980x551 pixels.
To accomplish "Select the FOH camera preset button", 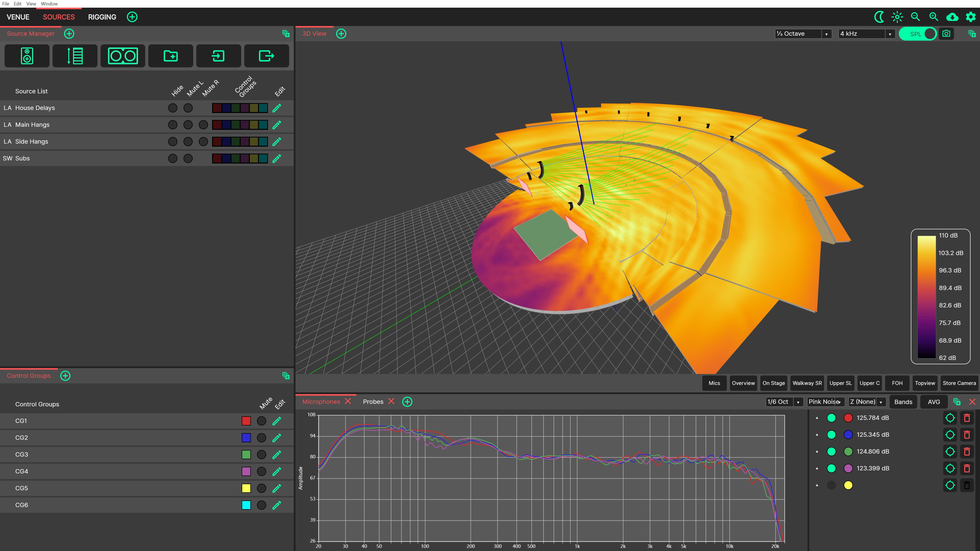I will [897, 383].
